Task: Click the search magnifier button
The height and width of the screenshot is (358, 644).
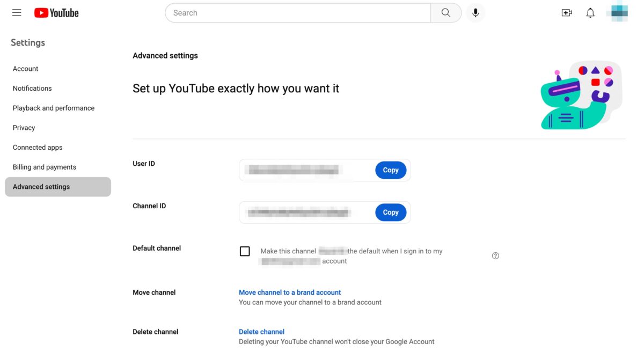Action: (x=445, y=13)
